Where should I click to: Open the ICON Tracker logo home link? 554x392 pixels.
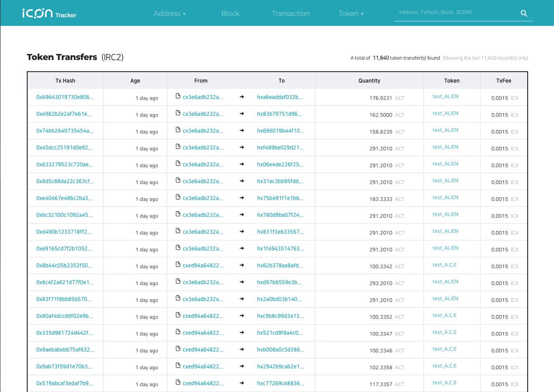[49, 13]
